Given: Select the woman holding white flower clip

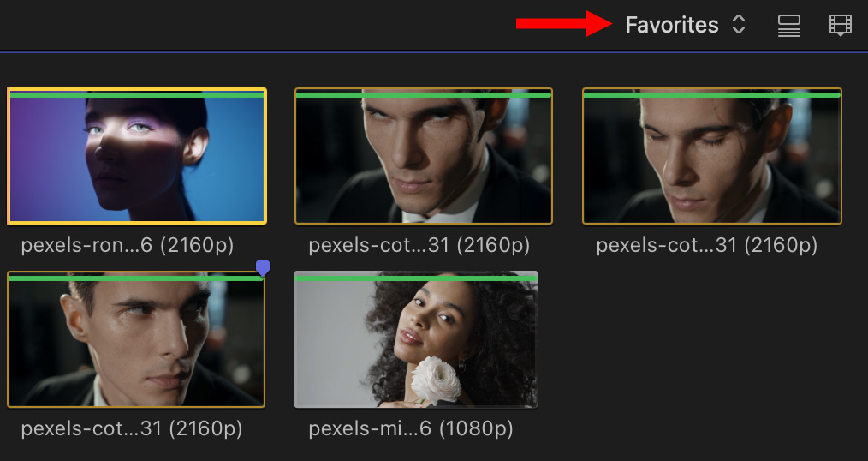Looking at the screenshot, I should pos(416,343).
